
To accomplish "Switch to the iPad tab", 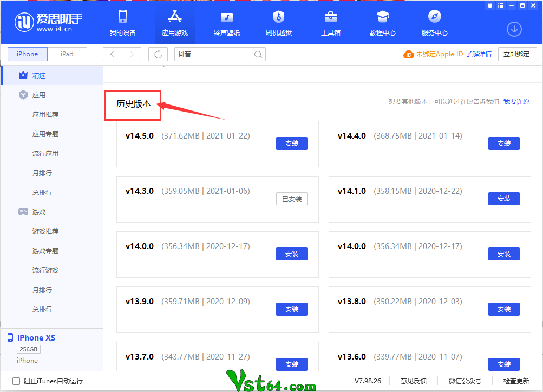I will click(67, 54).
